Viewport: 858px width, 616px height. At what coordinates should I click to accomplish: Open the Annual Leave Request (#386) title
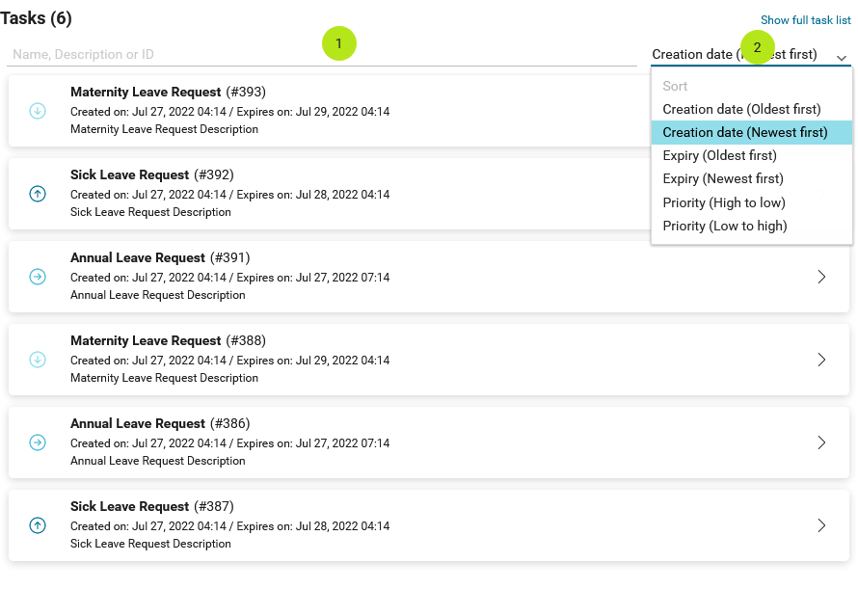160,423
